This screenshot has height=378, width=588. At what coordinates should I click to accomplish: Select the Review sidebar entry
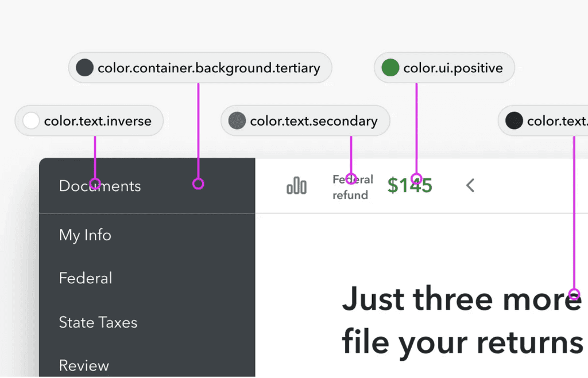coord(84,365)
